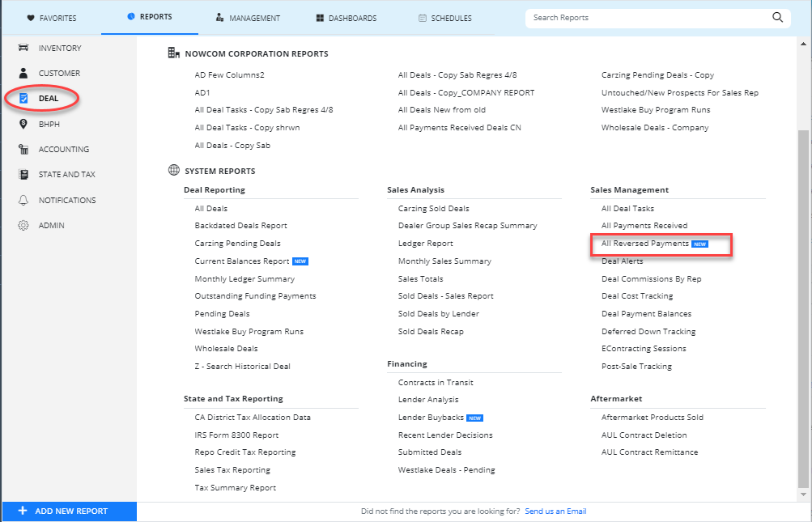Open the Backdated Deals Report
Image resolution: width=812 pixels, height=522 pixels.
coord(240,226)
